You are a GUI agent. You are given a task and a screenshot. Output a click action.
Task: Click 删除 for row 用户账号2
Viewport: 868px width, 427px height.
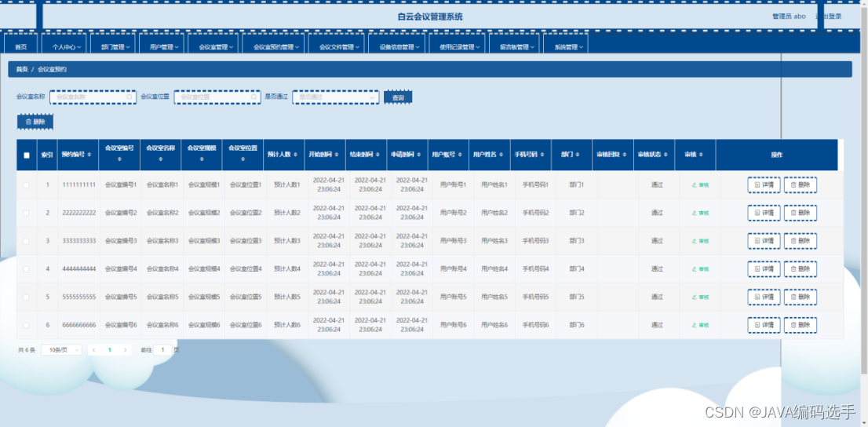coord(801,213)
